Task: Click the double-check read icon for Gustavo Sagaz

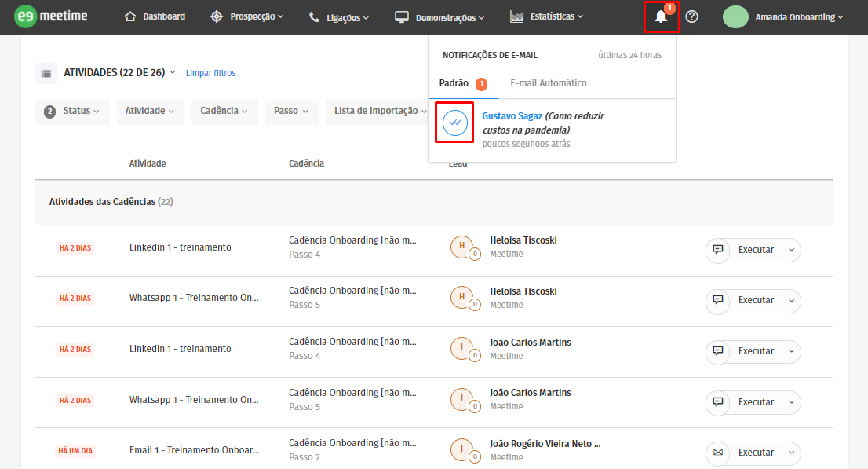Action: (454, 123)
